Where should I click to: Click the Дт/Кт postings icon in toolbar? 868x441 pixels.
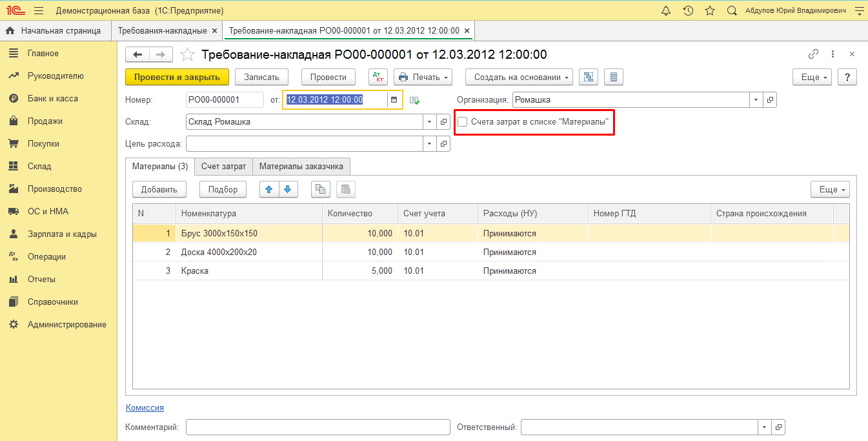(x=378, y=77)
